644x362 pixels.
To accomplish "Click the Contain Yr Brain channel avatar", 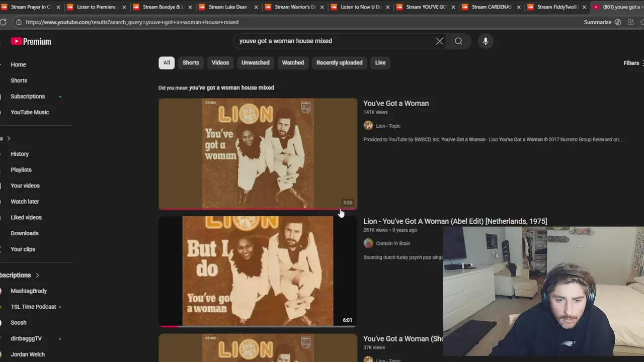I will click(x=368, y=243).
